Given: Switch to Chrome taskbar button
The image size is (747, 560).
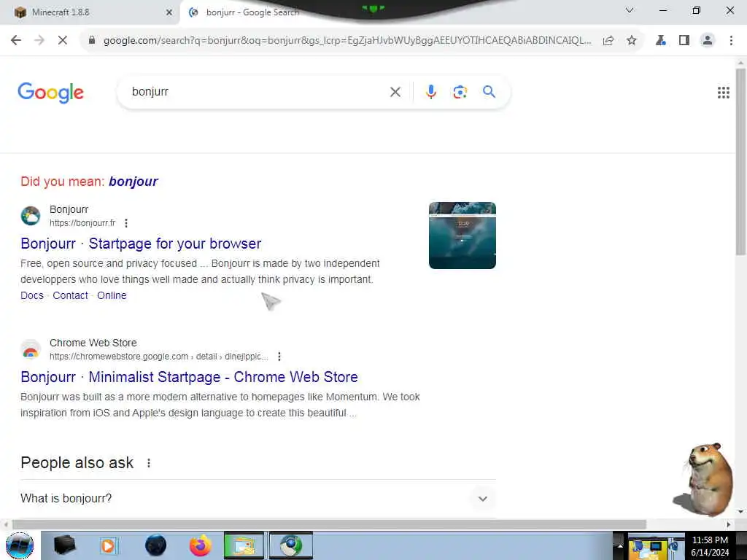Looking at the screenshot, I should point(290,545).
